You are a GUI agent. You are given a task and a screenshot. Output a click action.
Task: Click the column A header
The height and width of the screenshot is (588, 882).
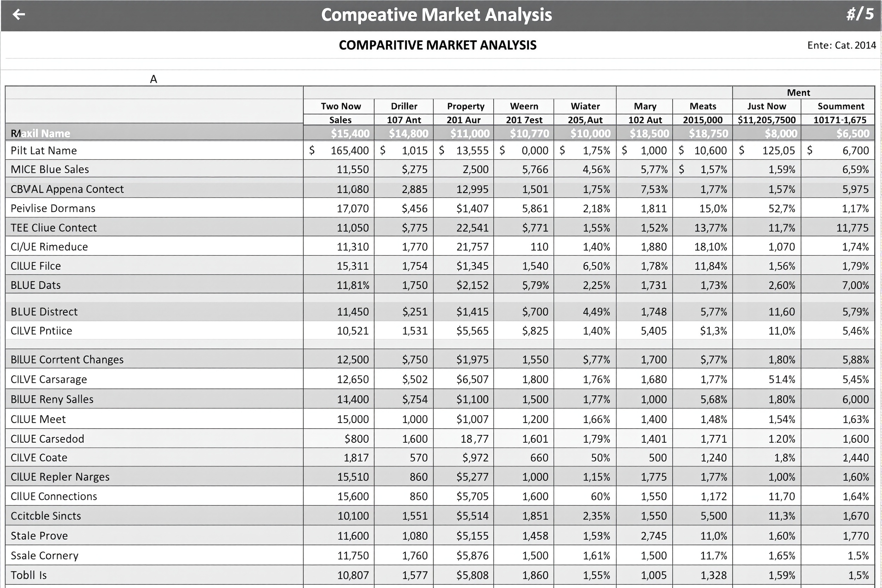(153, 79)
